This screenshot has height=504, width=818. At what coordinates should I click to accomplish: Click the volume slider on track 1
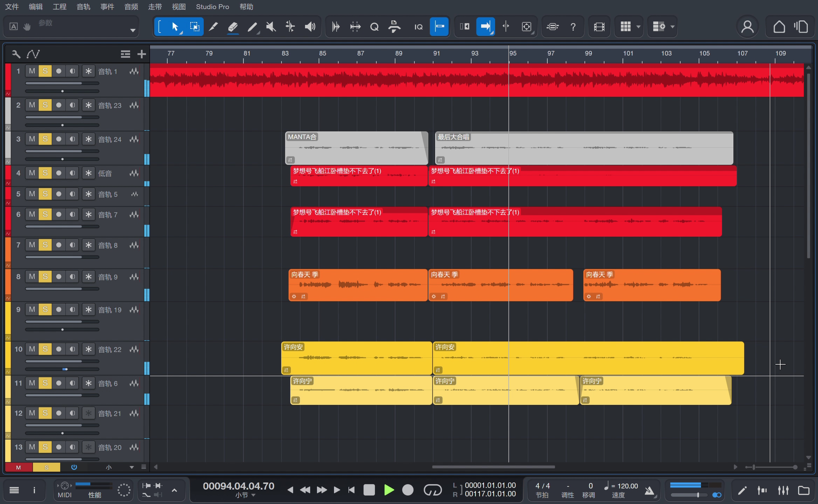point(62,83)
